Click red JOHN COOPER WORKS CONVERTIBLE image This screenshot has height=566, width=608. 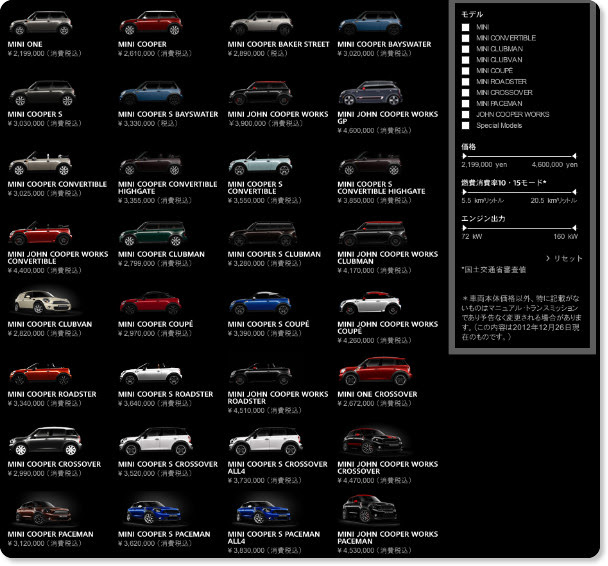click(40, 234)
